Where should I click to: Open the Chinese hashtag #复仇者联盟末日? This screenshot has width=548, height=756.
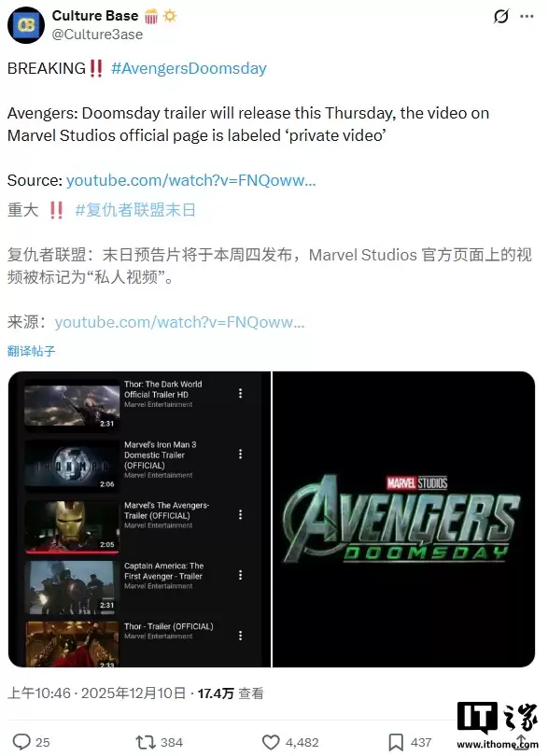coord(135,210)
